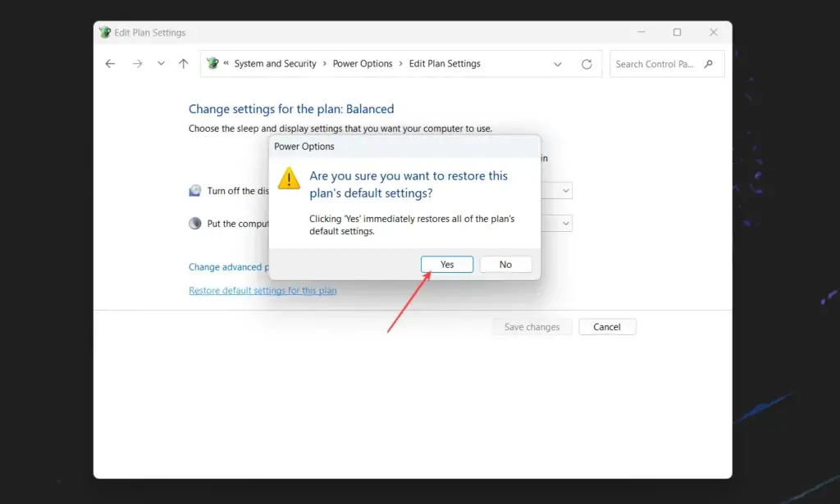Click the back navigation arrow

(110, 63)
